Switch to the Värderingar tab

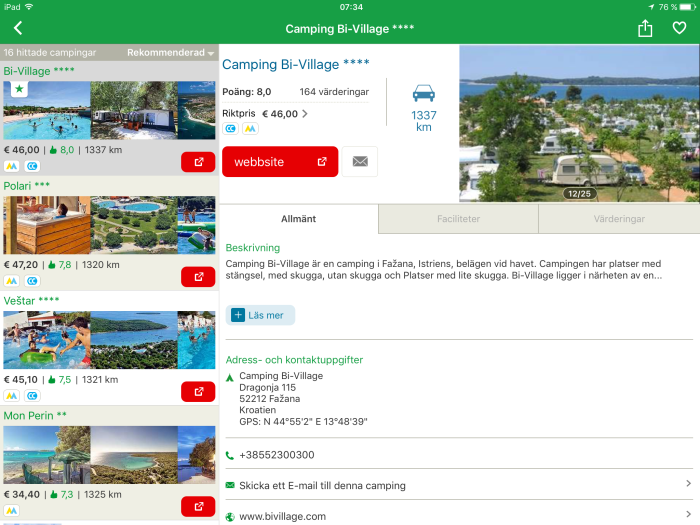pyautogui.click(x=619, y=219)
